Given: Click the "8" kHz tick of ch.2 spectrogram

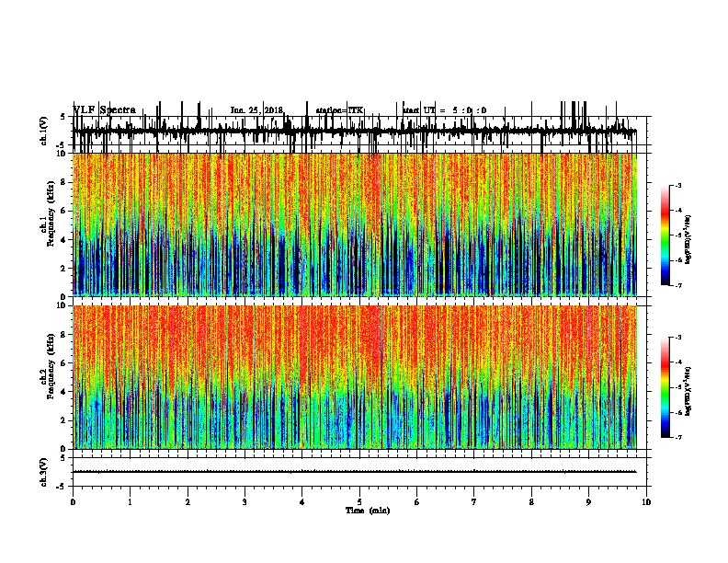Looking at the screenshot, I should coord(63,335).
